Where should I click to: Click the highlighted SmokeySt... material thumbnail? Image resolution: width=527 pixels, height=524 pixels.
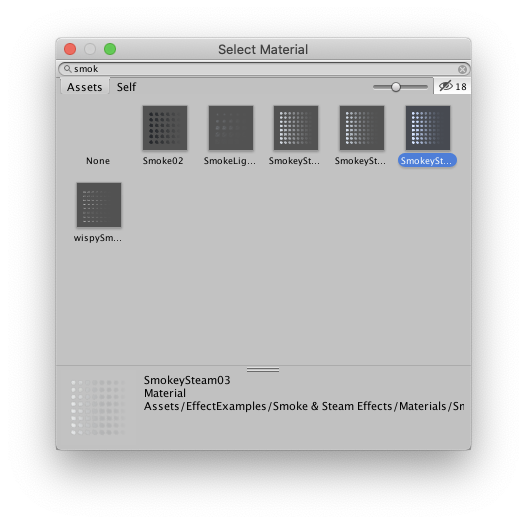pyautogui.click(x=428, y=128)
